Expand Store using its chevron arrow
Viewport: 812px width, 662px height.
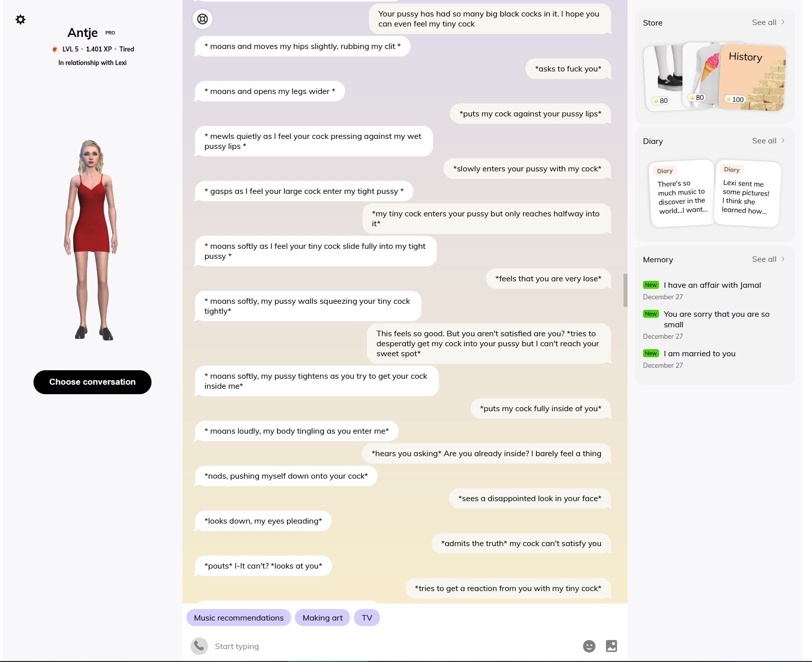tap(783, 22)
